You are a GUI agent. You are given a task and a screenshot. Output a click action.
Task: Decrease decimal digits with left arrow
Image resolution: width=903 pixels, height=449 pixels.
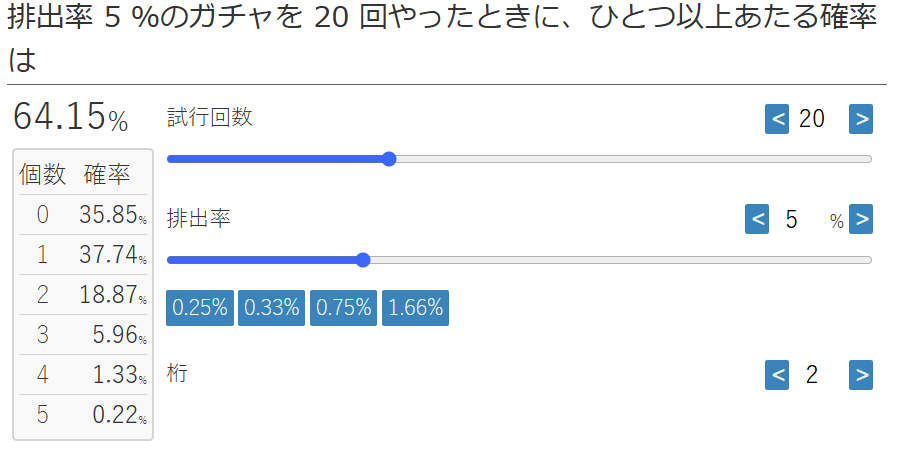[x=776, y=375]
